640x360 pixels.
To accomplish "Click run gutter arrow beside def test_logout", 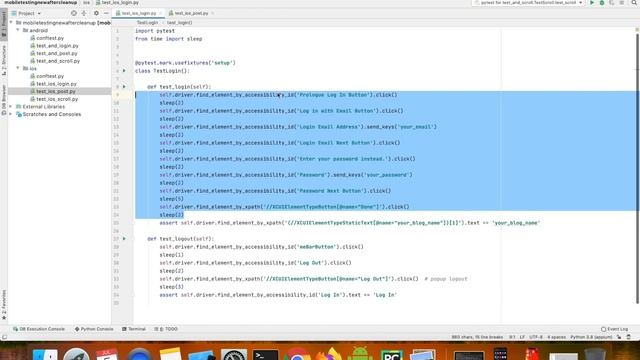I will tap(124, 239).
